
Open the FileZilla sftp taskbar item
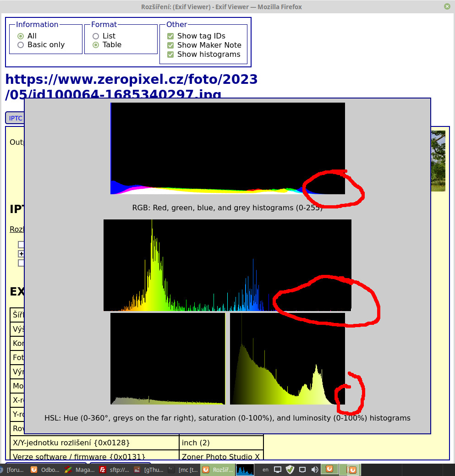[x=114, y=470]
